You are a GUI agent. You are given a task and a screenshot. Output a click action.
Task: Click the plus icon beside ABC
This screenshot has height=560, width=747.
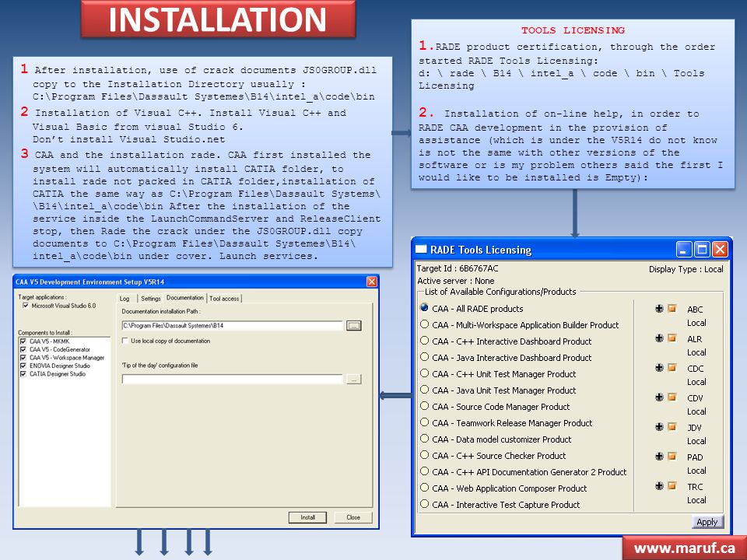pos(659,309)
